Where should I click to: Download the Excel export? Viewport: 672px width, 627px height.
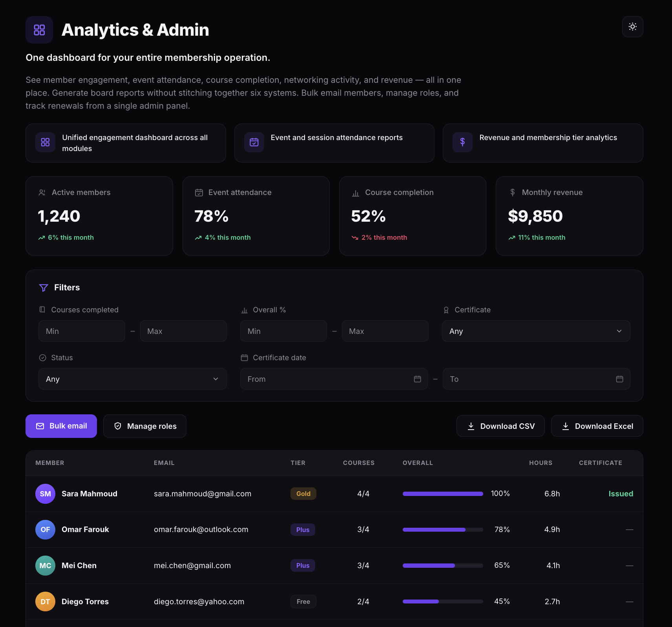click(x=597, y=426)
